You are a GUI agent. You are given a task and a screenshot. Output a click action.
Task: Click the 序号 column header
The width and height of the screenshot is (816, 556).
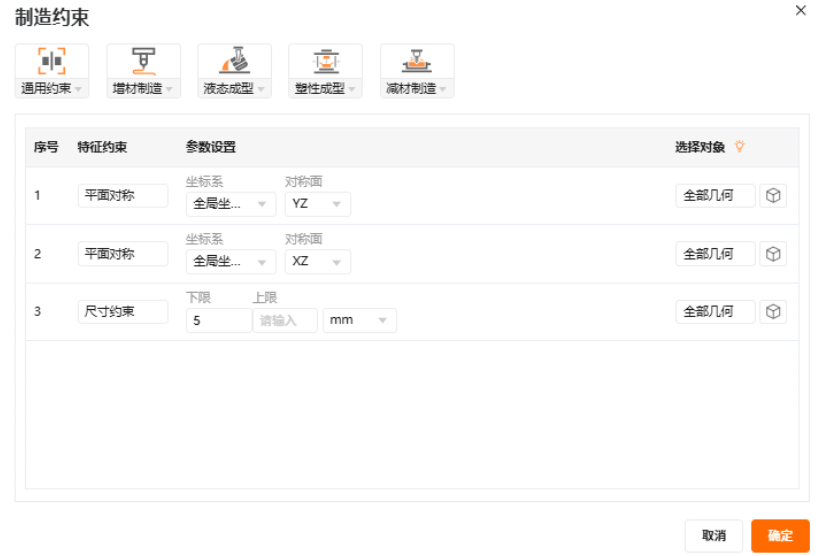pyautogui.click(x=46, y=147)
